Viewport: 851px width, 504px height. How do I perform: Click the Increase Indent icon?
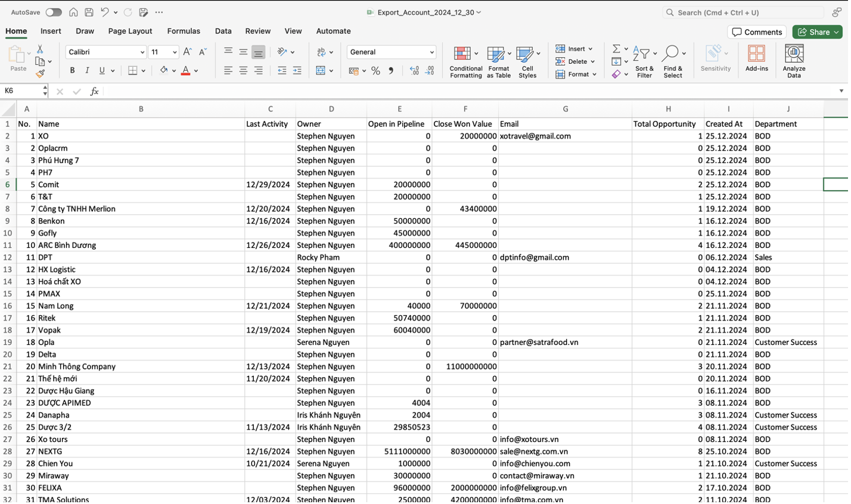pyautogui.click(x=297, y=71)
